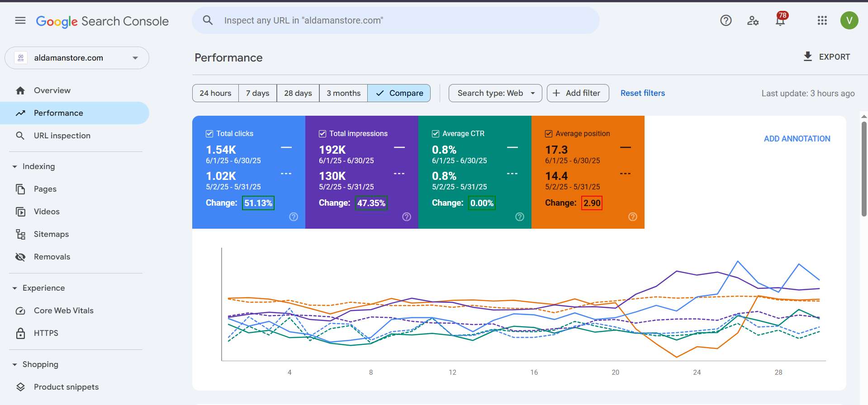Click the Removals crossed-eye icon
This screenshot has width=868, height=405.
click(x=20, y=257)
